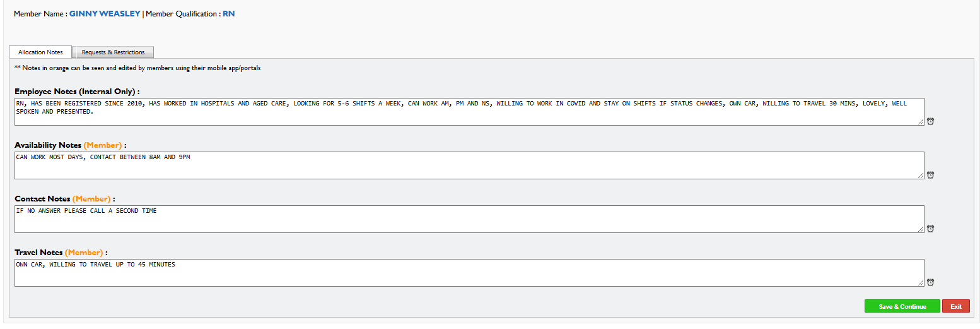Click the Employee Notes (Internal Only) label

click(77, 92)
